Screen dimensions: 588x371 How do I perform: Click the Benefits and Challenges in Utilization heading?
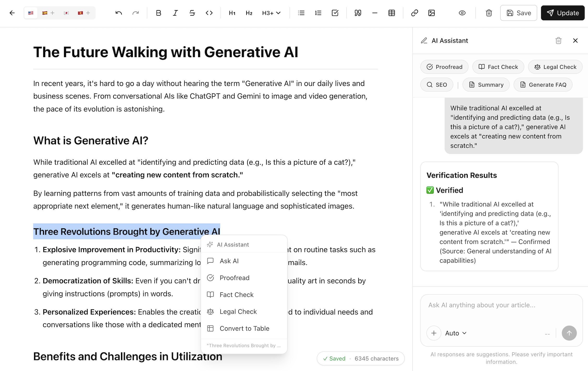click(x=128, y=356)
